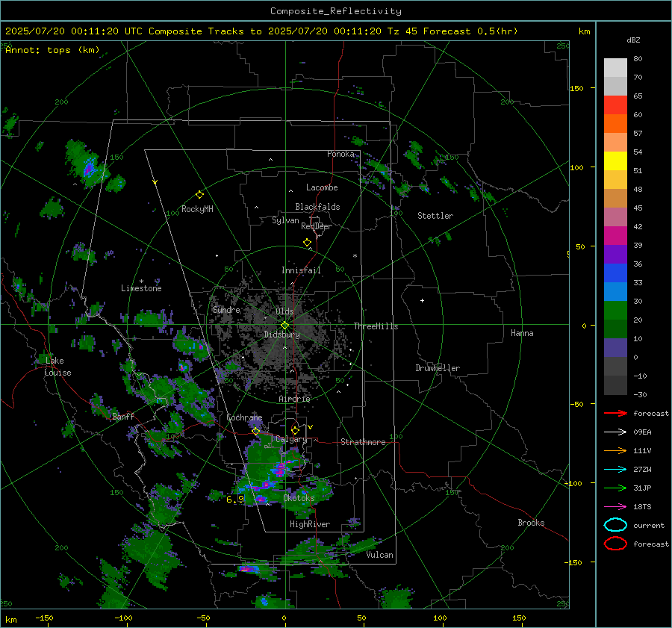The image size is (672, 628).
Task: Click the -150 tick on bottom axis
Action: point(44,618)
